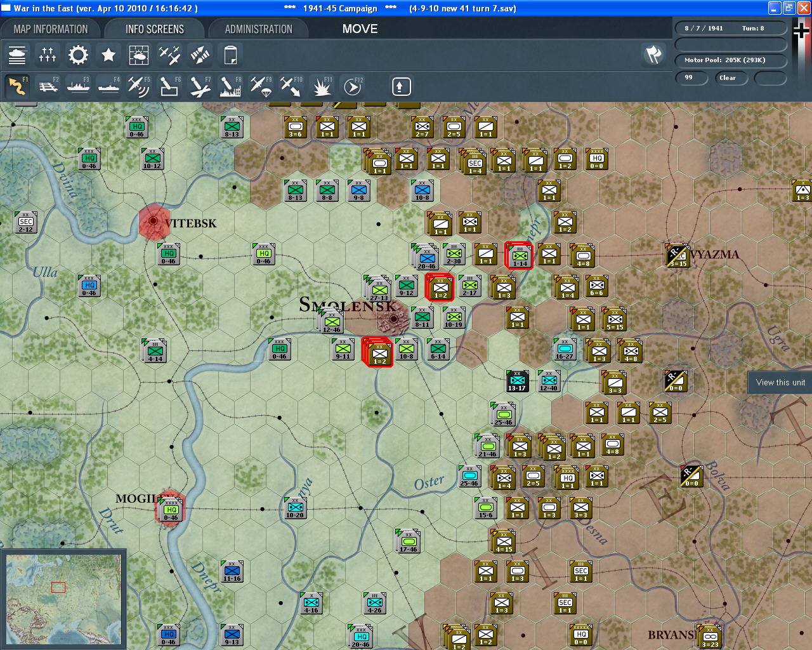Select German unit 2-30
This screenshot has width=812, height=650.
[454, 254]
